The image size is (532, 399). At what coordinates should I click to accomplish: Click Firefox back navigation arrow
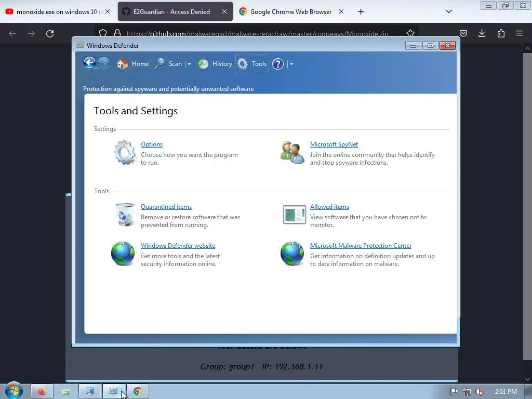point(12,34)
